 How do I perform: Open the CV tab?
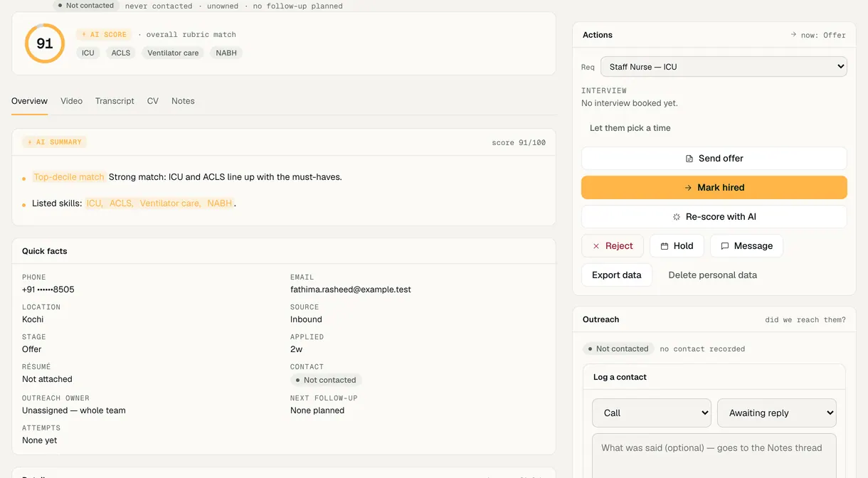click(x=153, y=101)
